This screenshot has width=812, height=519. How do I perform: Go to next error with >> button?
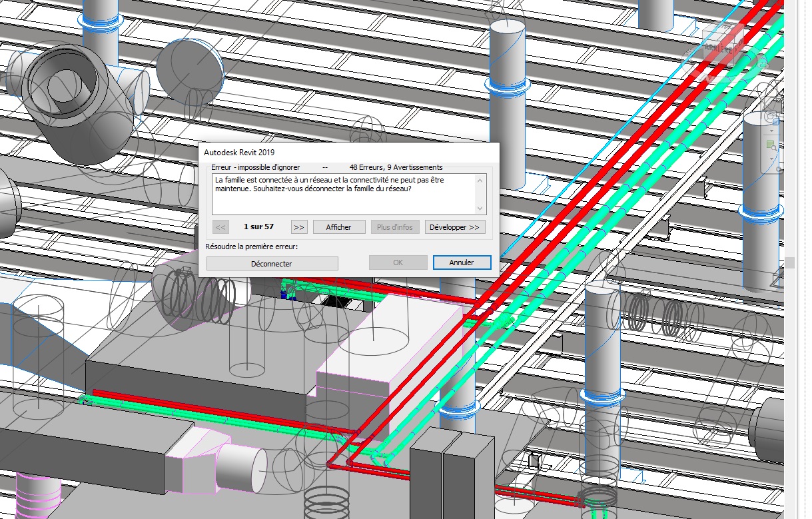(299, 227)
